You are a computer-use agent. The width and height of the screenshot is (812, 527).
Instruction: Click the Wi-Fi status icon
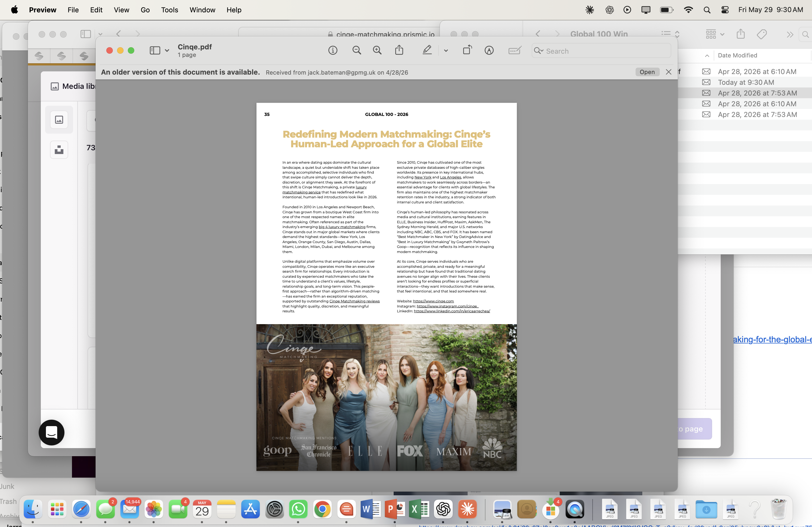pos(688,10)
